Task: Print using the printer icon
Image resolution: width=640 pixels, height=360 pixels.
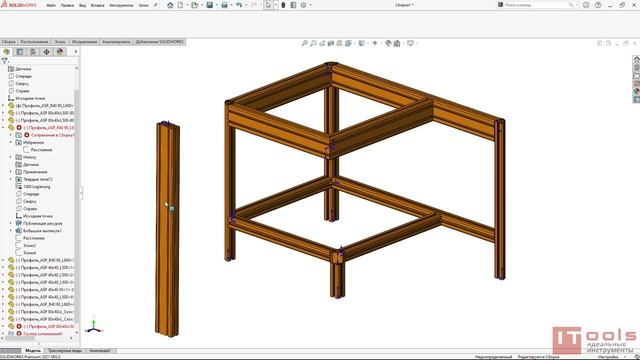Action: 224,5
